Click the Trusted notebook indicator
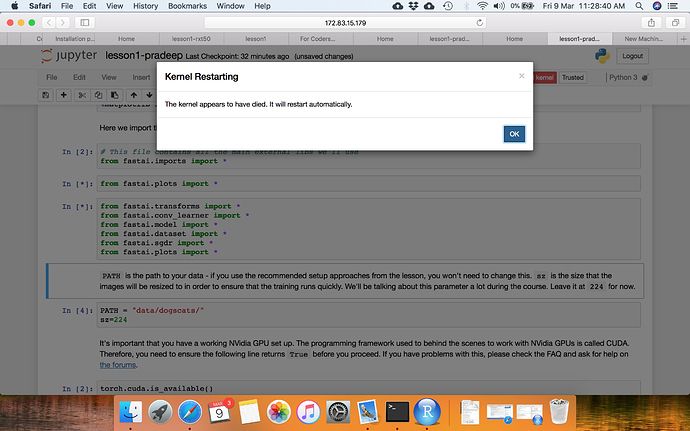The width and height of the screenshot is (690, 431). [x=573, y=77]
